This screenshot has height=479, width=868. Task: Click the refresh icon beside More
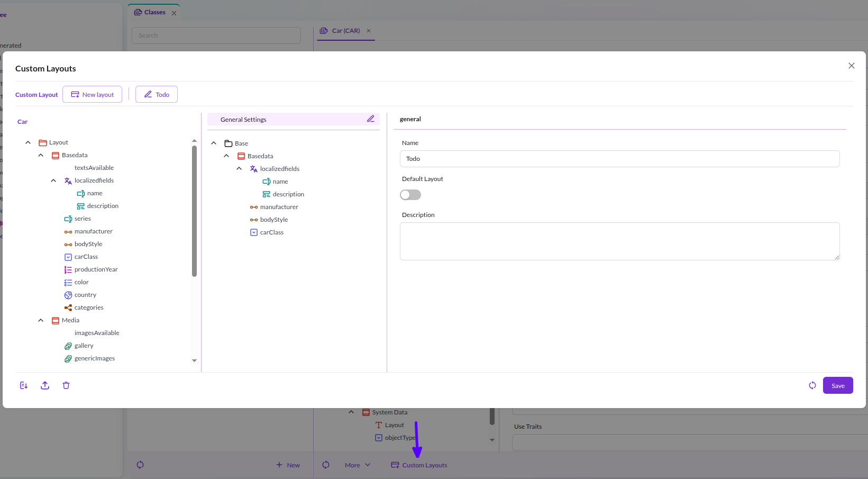[326, 465]
